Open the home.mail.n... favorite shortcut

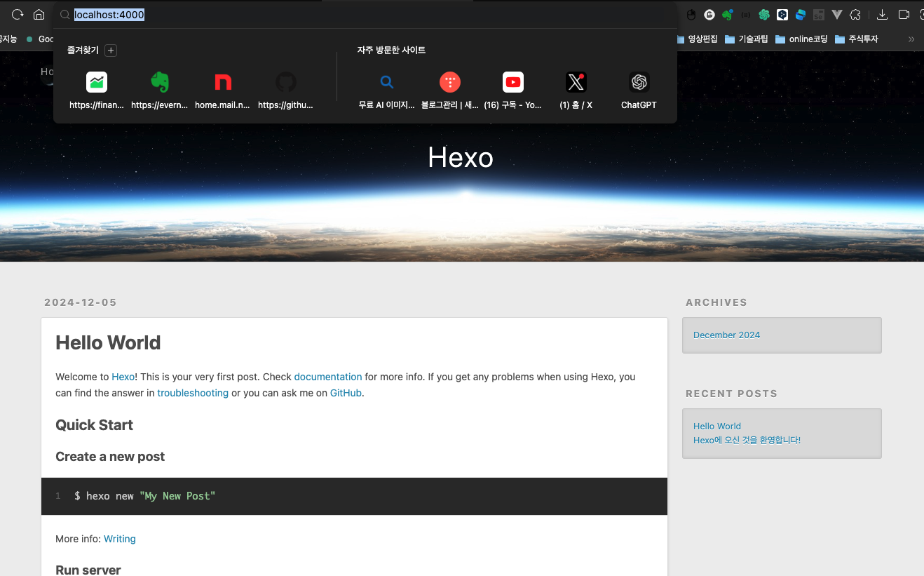tap(223, 91)
